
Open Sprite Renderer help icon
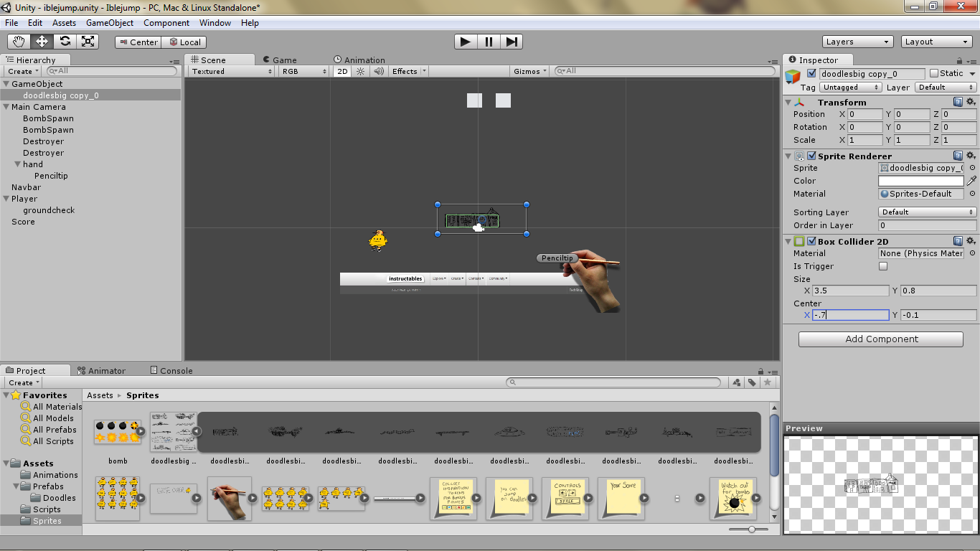958,156
